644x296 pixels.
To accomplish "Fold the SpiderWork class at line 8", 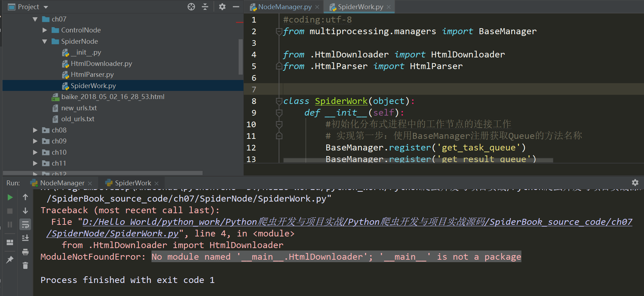I will [279, 101].
